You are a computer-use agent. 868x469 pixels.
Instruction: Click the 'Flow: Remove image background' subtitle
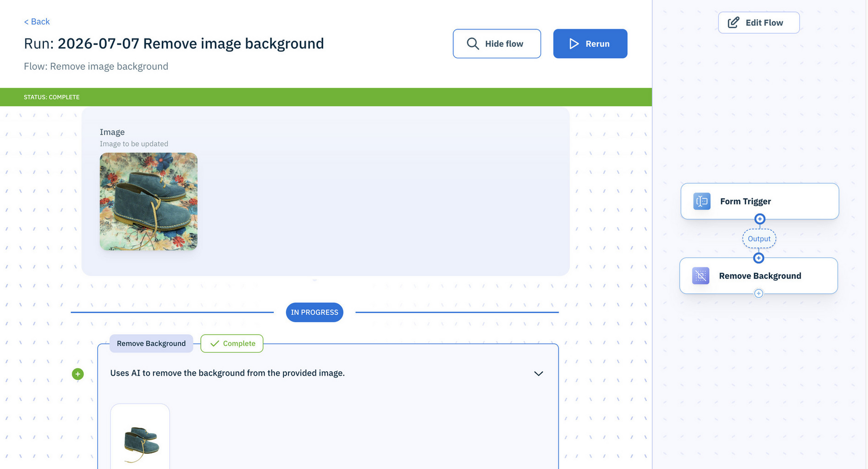96,66
